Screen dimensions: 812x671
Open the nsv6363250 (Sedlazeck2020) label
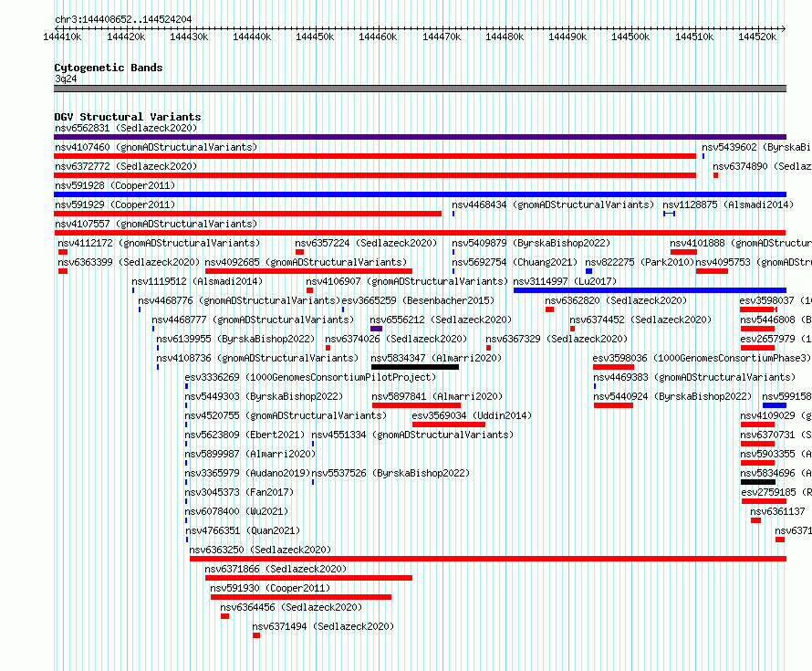click(x=260, y=550)
